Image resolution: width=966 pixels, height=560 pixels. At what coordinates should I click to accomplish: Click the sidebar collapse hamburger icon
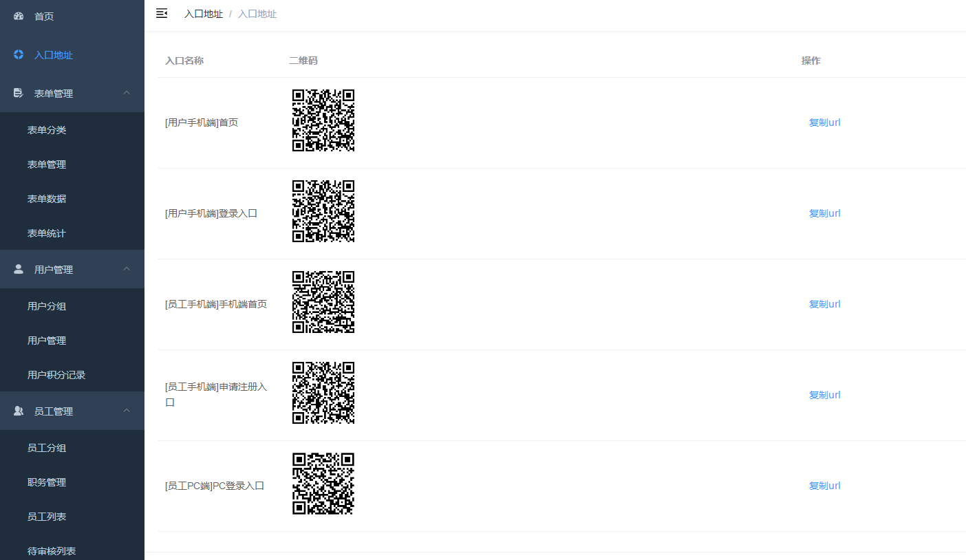pos(161,13)
